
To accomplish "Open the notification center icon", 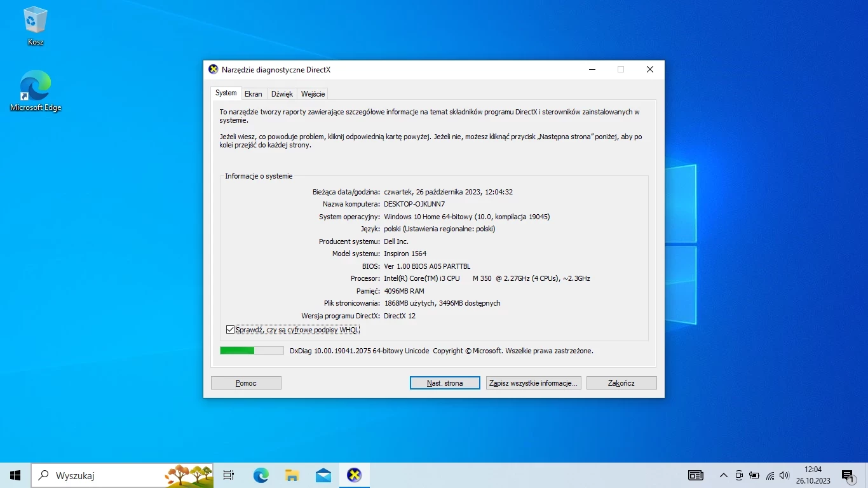I will click(848, 475).
